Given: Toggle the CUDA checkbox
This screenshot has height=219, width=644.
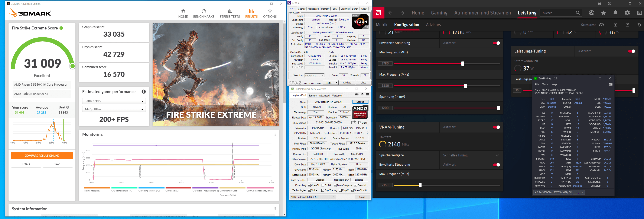Looking at the screenshot, I should click(x=323, y=185).
